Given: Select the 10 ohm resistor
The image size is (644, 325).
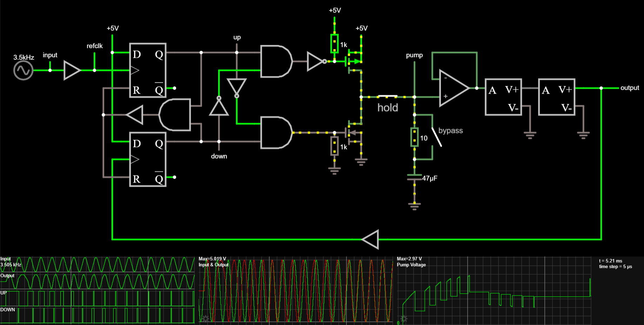Looking at the screenshot, I should [x=415, y=137].
